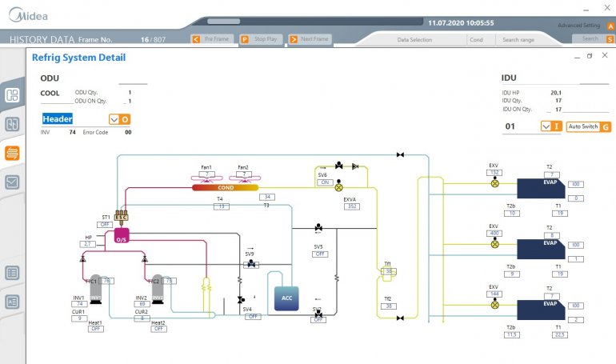Maximize the Refrig System Detail panel

(x=590, y=56)
